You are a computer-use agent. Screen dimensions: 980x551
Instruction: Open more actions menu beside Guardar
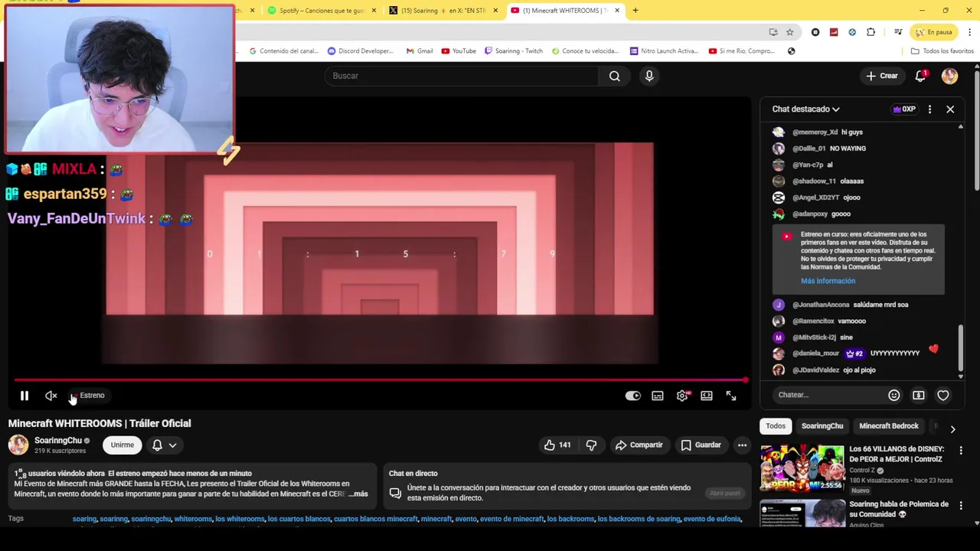coord(742,445)
